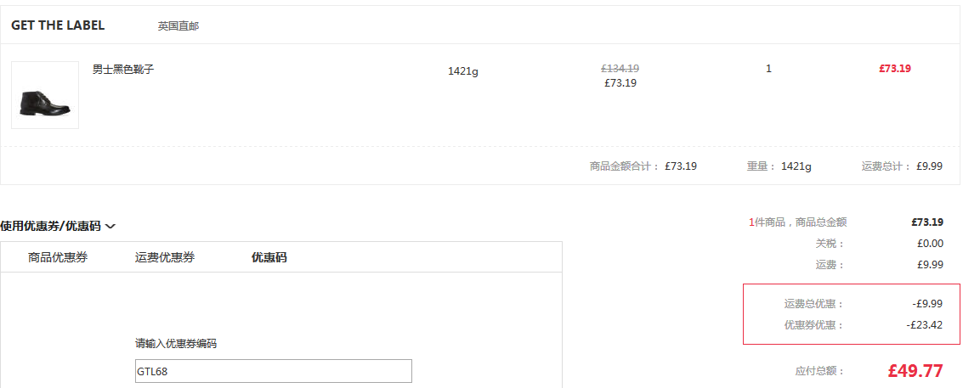The height and width of the screenshot is (388, 980).
Task: Click the 运费总优惠 -£9.99 discount line
Action: (926, 303)
